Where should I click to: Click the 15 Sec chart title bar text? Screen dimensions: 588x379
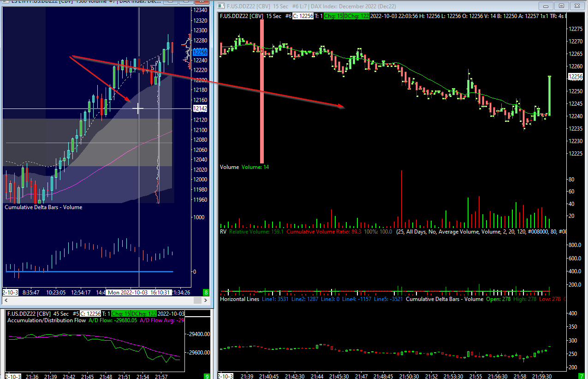(x=311, y=6)
